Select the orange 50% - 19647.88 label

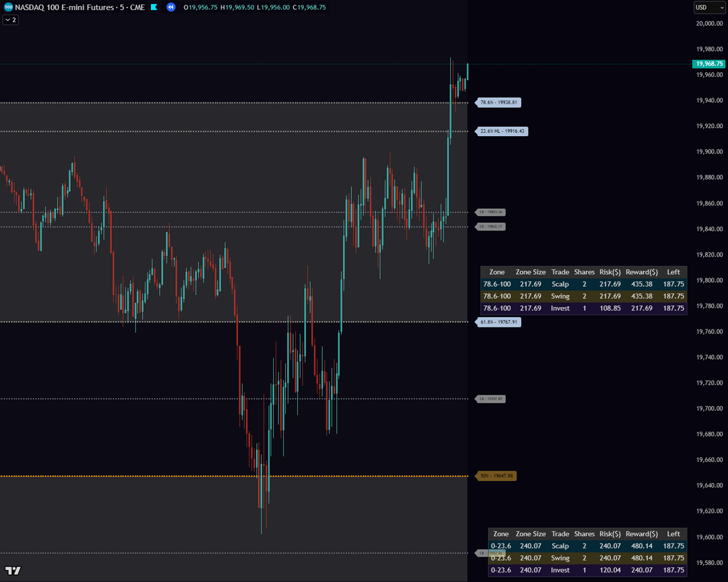coord(496,476)
